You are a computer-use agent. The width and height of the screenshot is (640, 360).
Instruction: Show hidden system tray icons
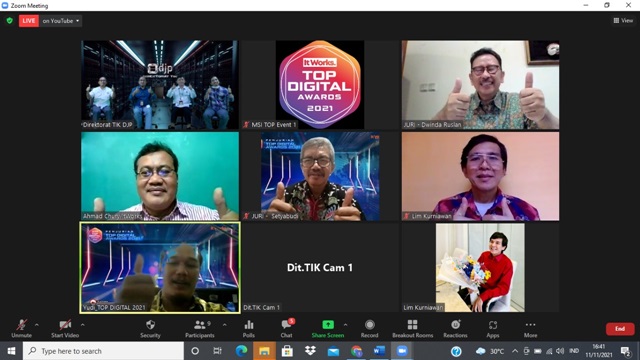[515, 351]
